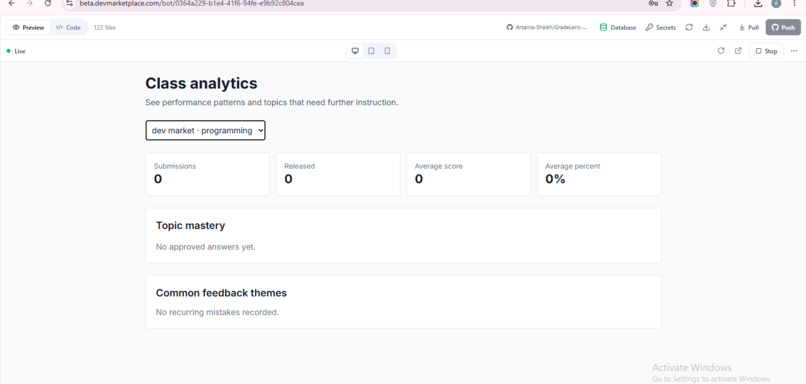
Task: Open the browser profile avatar
Action: point(776,3)
